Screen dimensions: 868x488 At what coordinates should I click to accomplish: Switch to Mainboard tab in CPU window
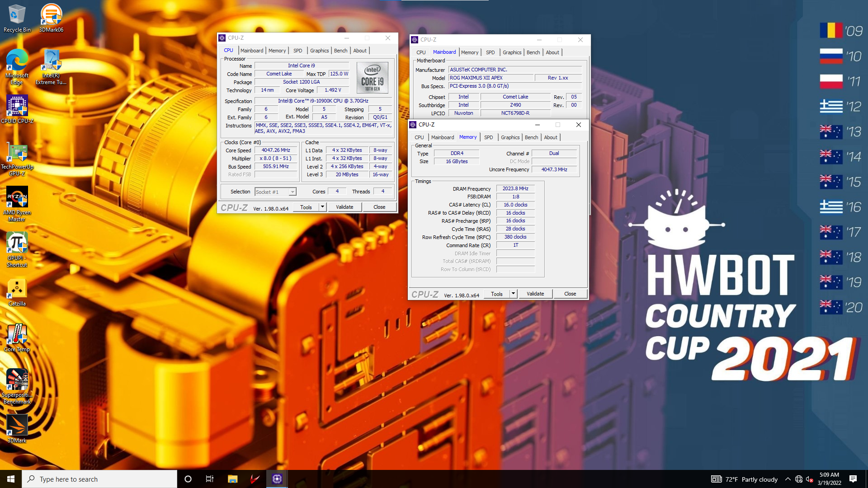pos(252,51)
